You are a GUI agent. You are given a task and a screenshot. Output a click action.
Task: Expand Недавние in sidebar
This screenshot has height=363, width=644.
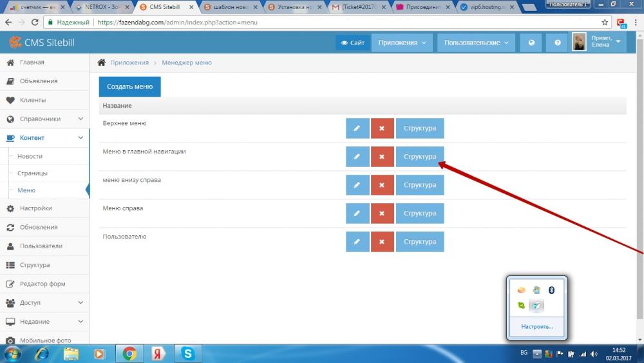click(x=44, y=322)
